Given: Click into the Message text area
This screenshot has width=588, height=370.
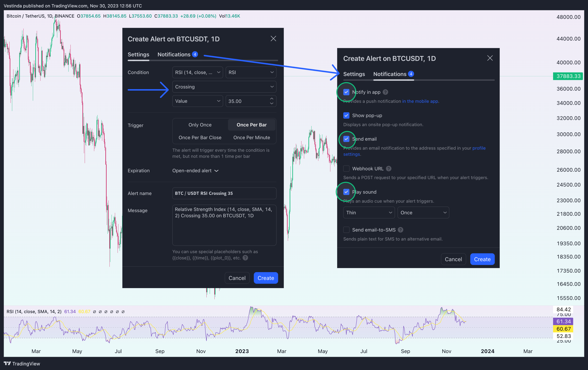Looking at the screenshot, I should 224,225.
